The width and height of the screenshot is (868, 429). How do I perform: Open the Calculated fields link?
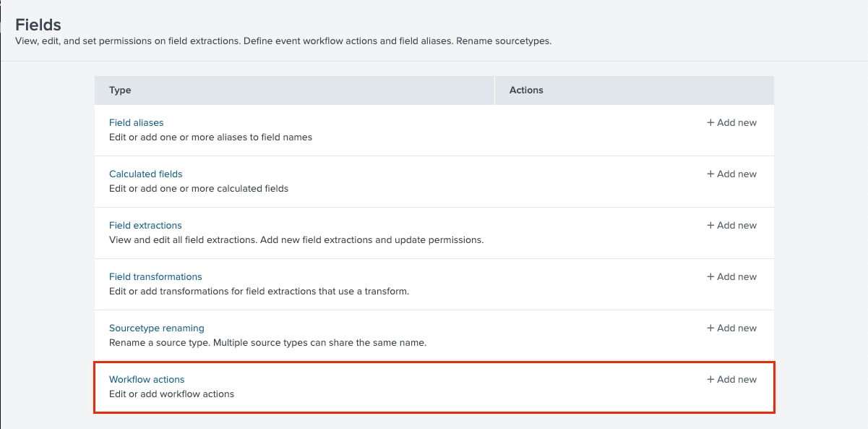146,174
